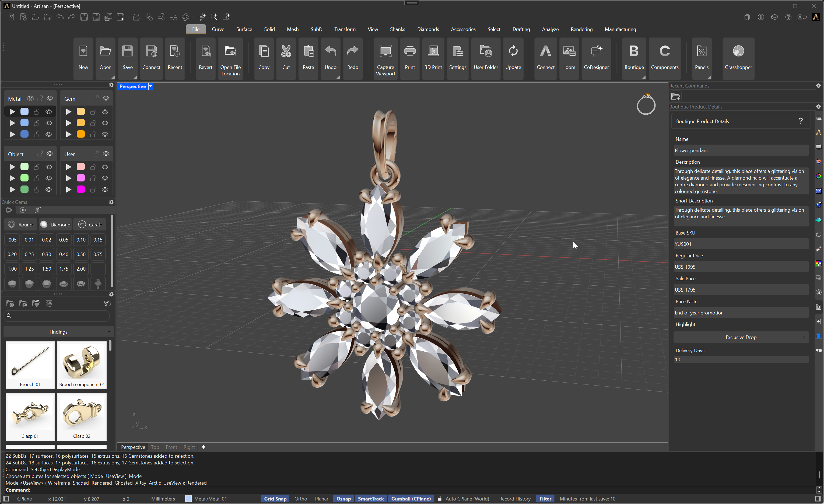Viewport: 824px width, 504px height.
Task: Toggle lock on the Metal group
Action: click(40, 98)
